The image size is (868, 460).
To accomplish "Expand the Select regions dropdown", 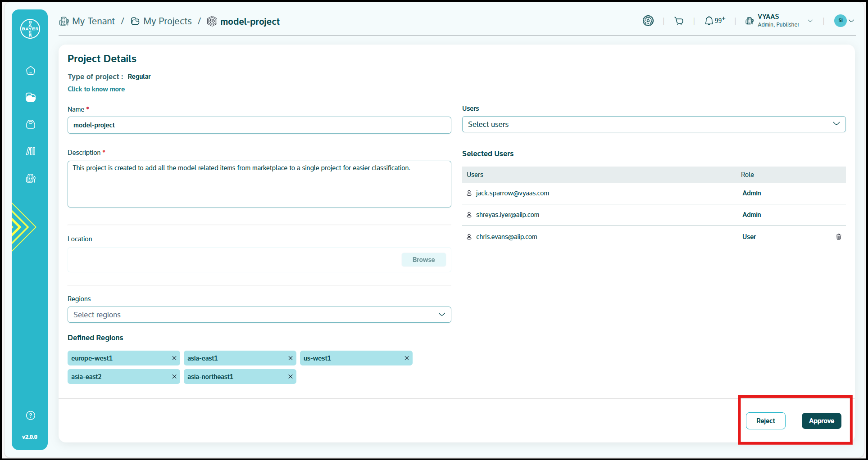I will point(259,315).
